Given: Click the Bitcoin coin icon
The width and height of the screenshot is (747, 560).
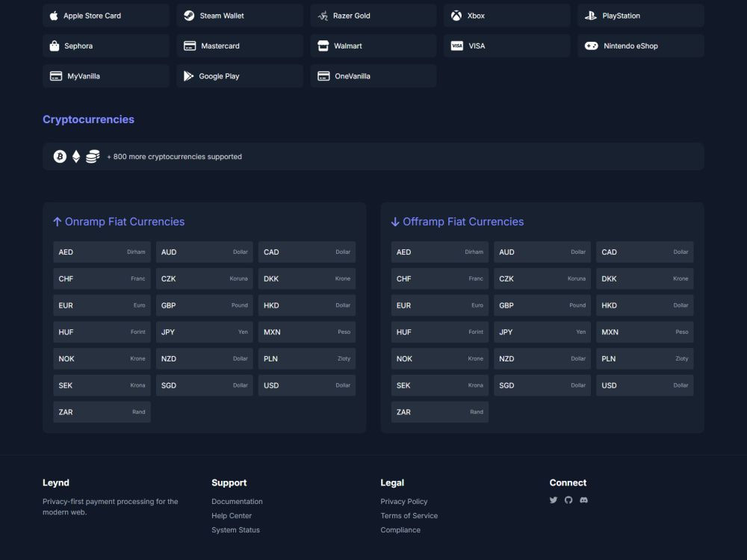Looking at the screenshot, I should 60,156.
